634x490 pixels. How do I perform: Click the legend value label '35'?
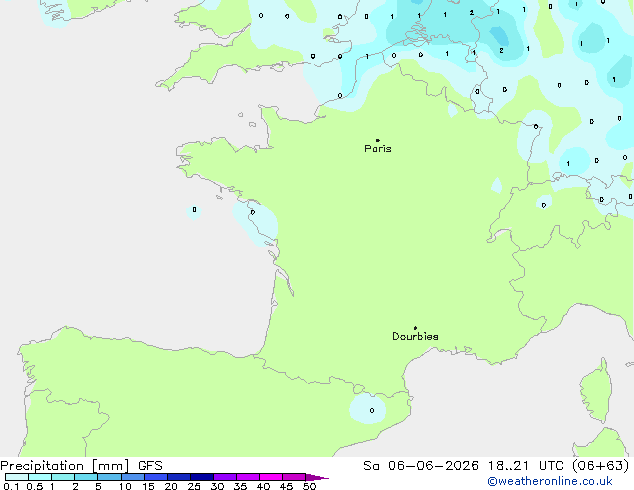(240, 486)
